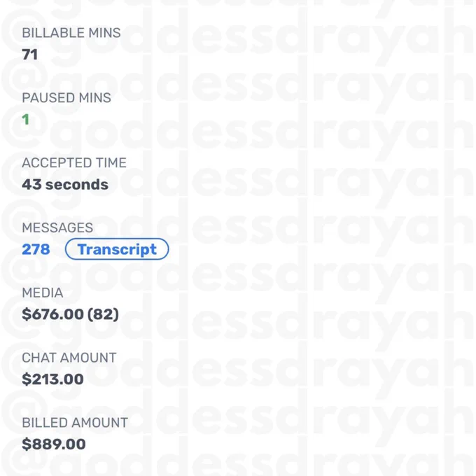Click the $676.00 (82) media value
The width and height of the screenshot is (476, 476).
(x=70, y=314)
